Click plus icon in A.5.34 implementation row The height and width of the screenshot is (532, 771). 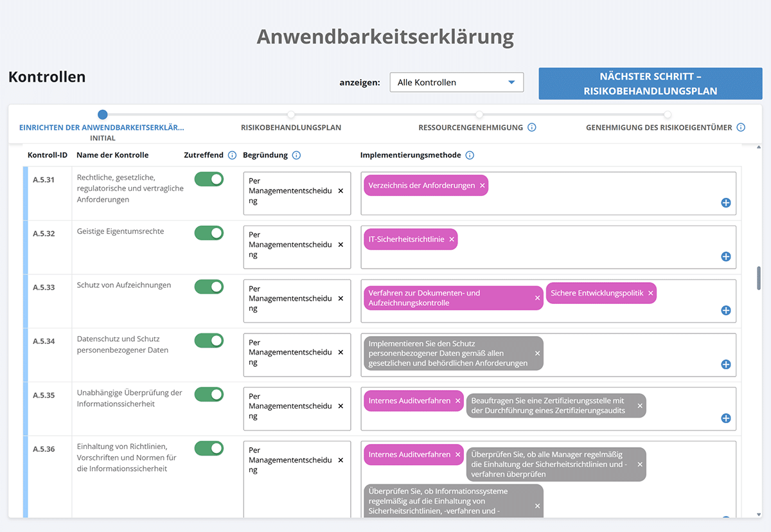click(x=726, y=364)
